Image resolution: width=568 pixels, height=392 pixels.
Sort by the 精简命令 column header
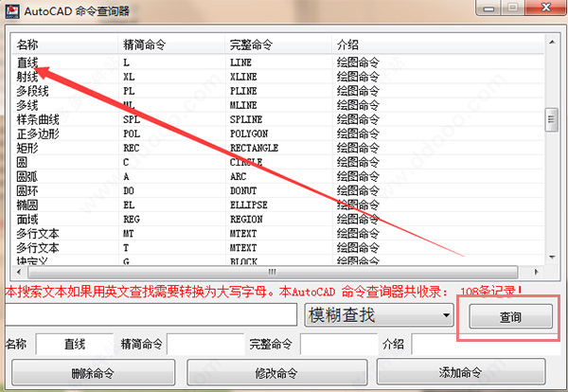[171, 45]
